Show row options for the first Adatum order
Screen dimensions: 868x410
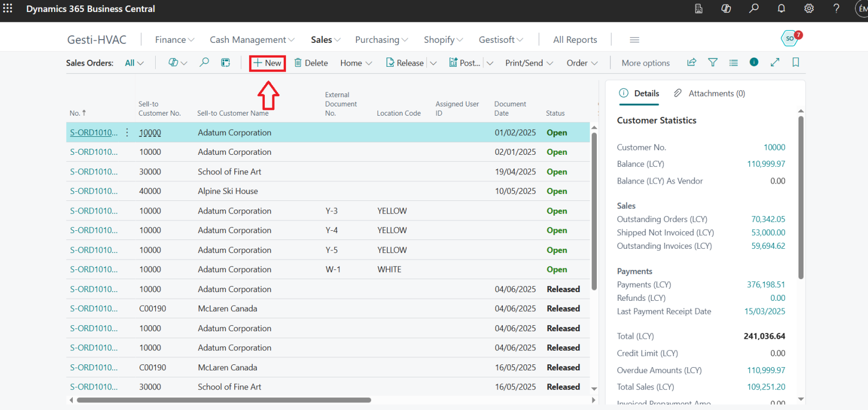click(x=127, y=133)
